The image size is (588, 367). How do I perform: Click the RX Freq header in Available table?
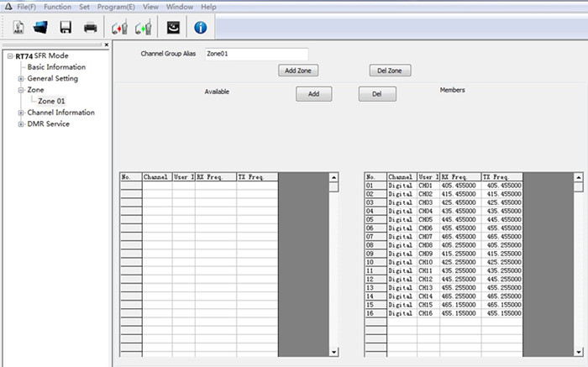[x=216, y=177]
